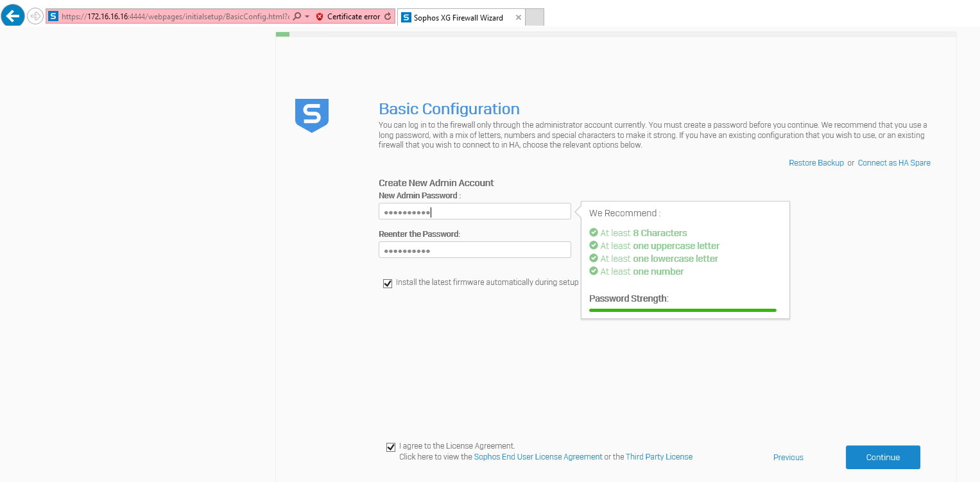Click the one lowercase letter checkmark icon
The width and height of the screenshot is (980, 482).
(x=594, y=259)
